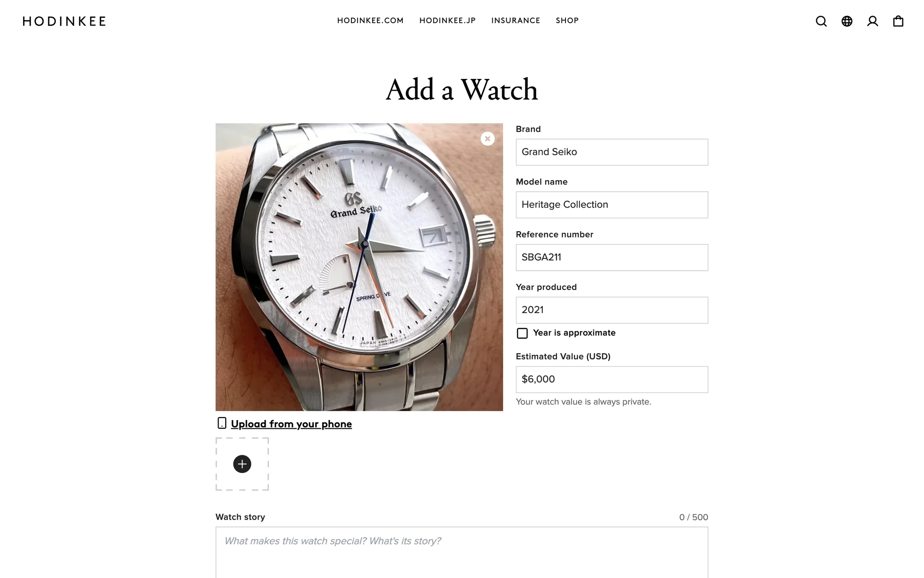Screen dimensions: 924x578
Task: Click the globe language icon
Action: tap(847, 21)
